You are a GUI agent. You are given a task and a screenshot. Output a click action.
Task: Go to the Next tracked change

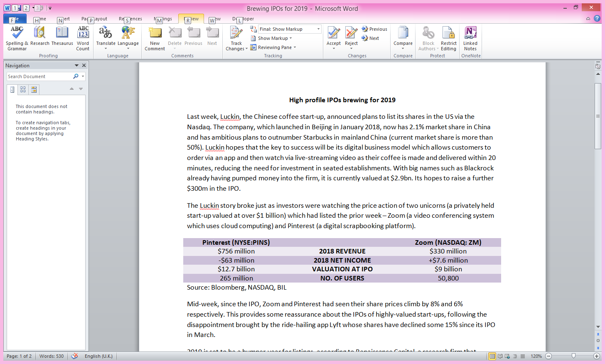pos(370,38)
